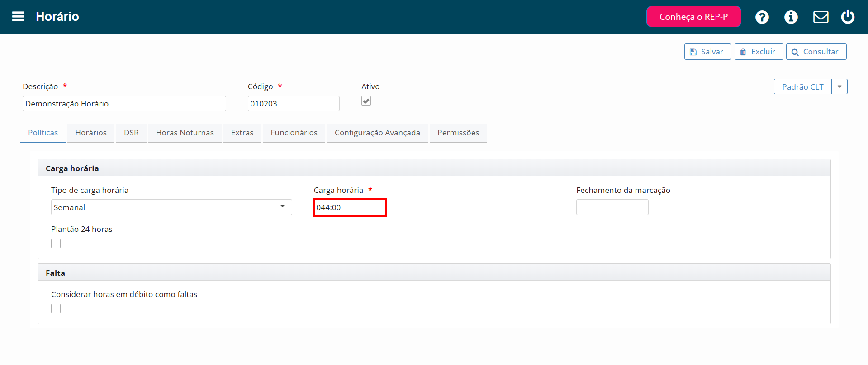Click the Falta section header
Image resolution: width=868 pixels, height=365 pixels.
point(434,273)
